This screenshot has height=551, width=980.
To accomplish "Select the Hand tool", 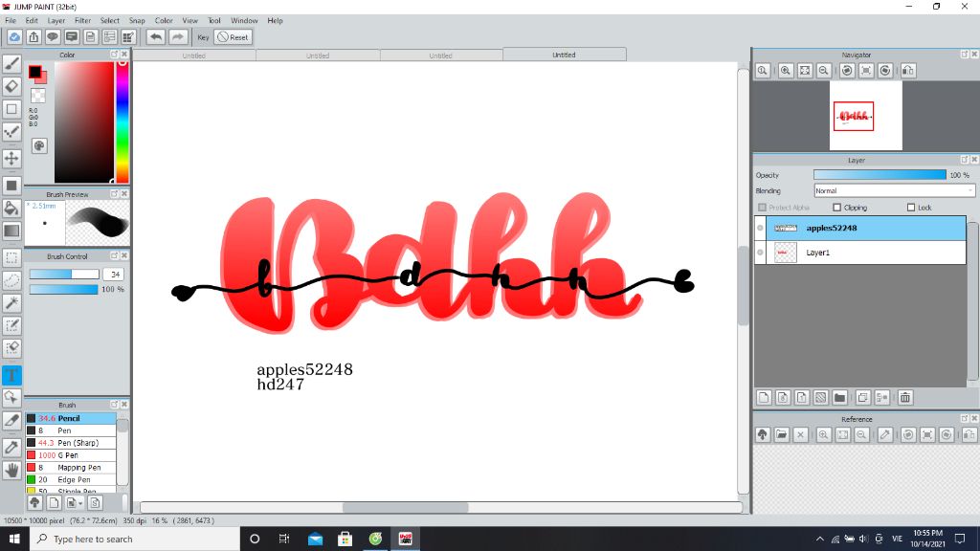I will 11,470.
